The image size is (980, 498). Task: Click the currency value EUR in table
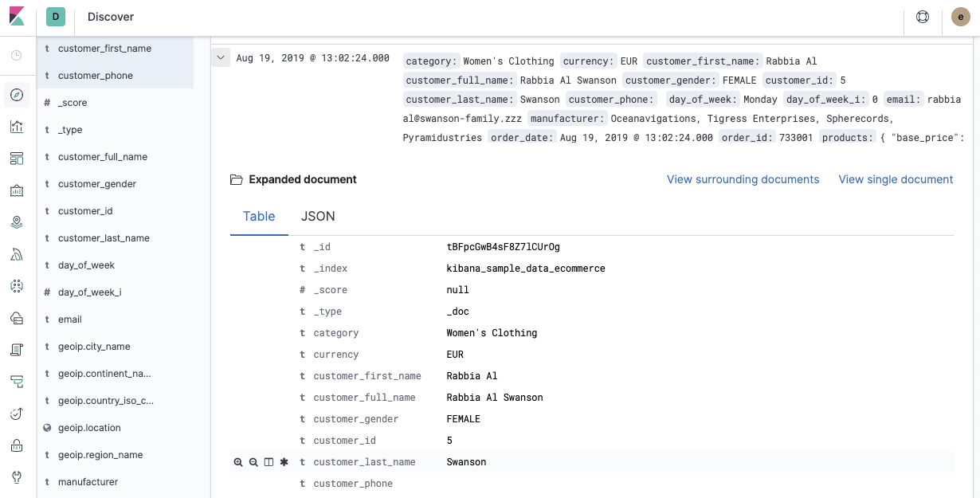455,355
